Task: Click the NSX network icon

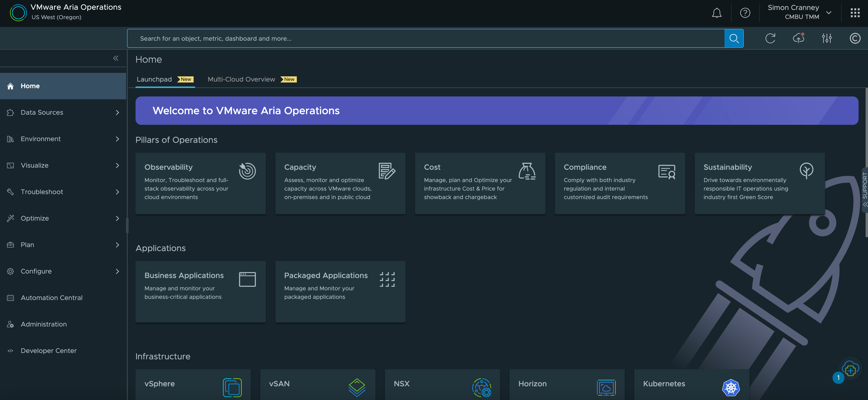Action: (x=481, y=388)
